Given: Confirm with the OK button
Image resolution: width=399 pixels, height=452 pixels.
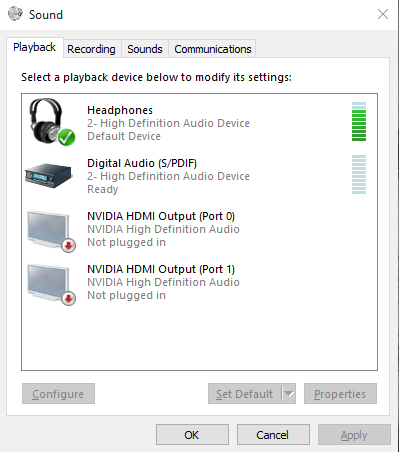Looking at the screenshot, I should click(x=192, y=435).
